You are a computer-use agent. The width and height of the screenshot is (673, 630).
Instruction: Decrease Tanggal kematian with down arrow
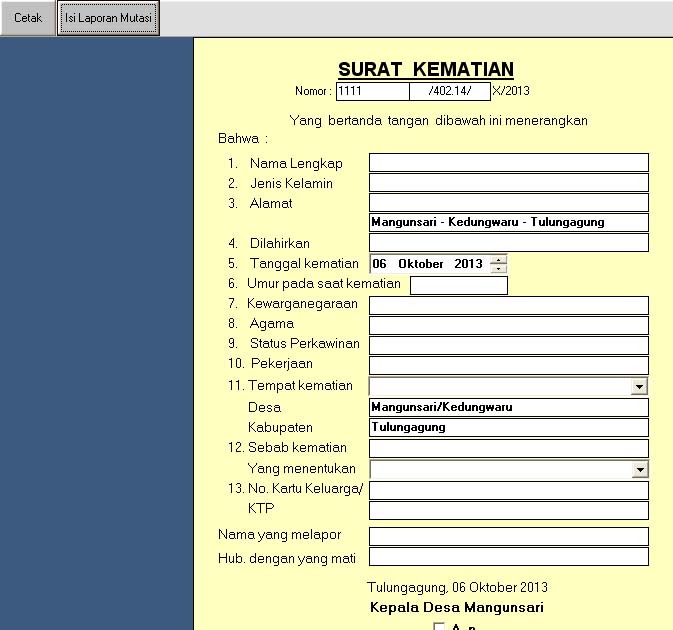[498, 268]
